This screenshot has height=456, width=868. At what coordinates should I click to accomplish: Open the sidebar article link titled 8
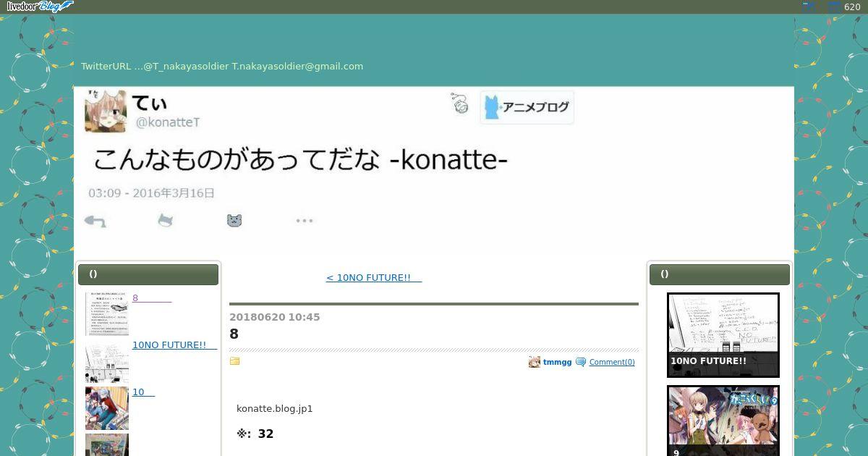(x=152, y=297)
